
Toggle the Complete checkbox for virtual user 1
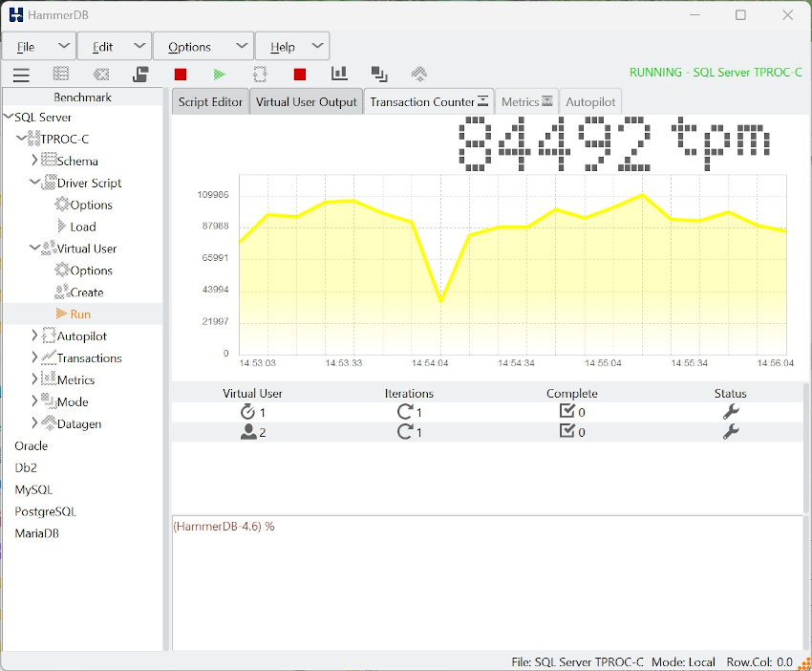tap(567, 412)
